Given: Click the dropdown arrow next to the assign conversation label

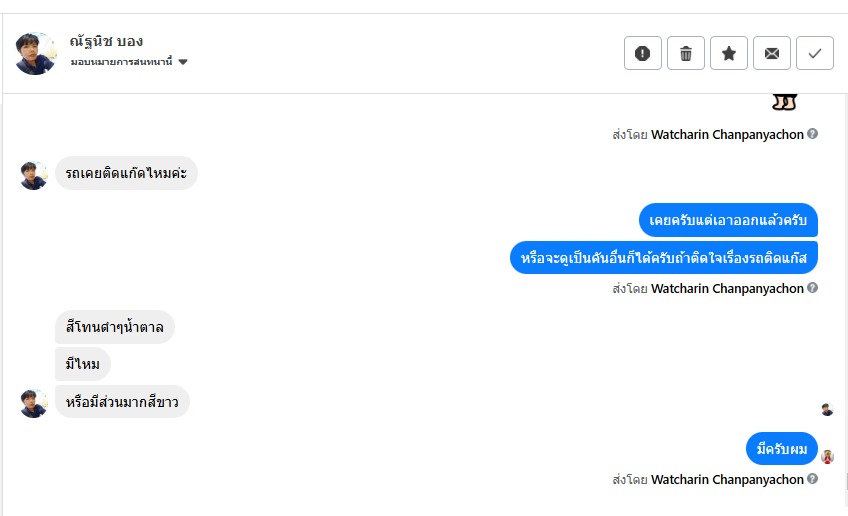Looking at the screenshot, I should (183, 62).
